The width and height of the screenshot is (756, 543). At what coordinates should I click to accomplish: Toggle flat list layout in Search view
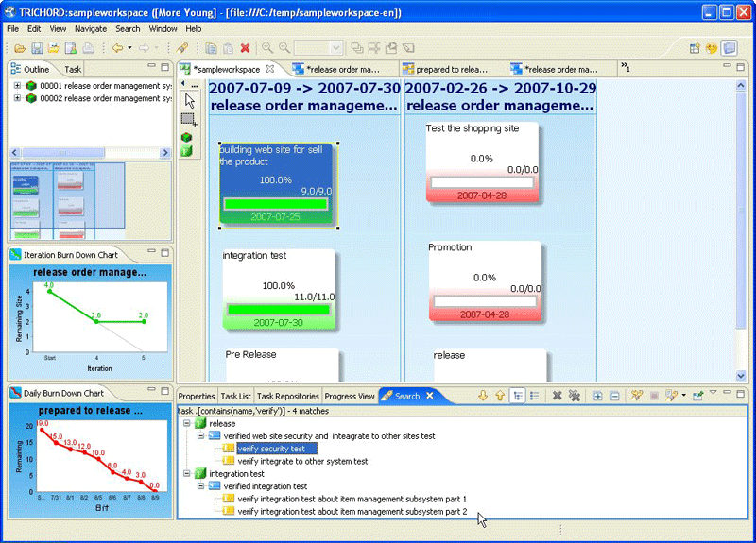coord(535,396)
